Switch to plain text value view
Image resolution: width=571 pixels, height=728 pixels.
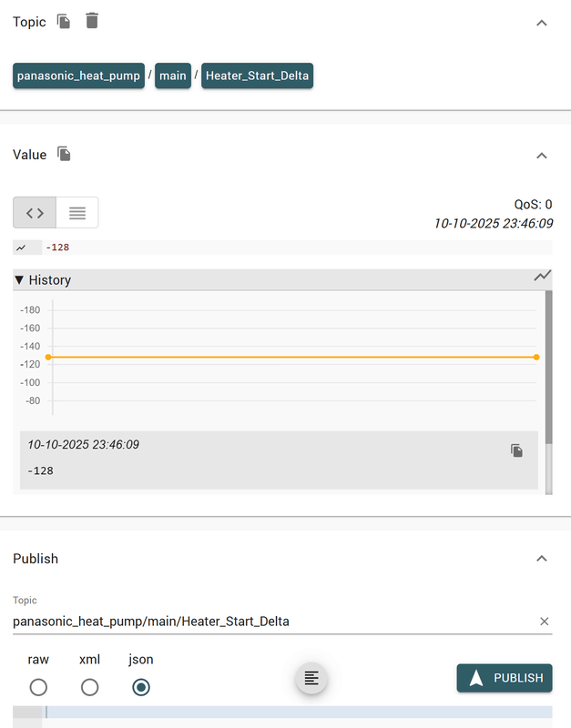click(x=77, y=213)
